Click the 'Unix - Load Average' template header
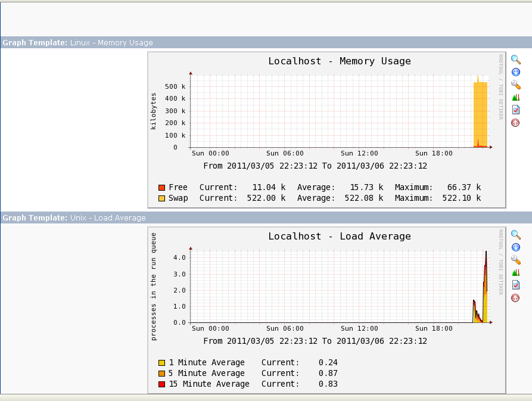 coord(108,218)
